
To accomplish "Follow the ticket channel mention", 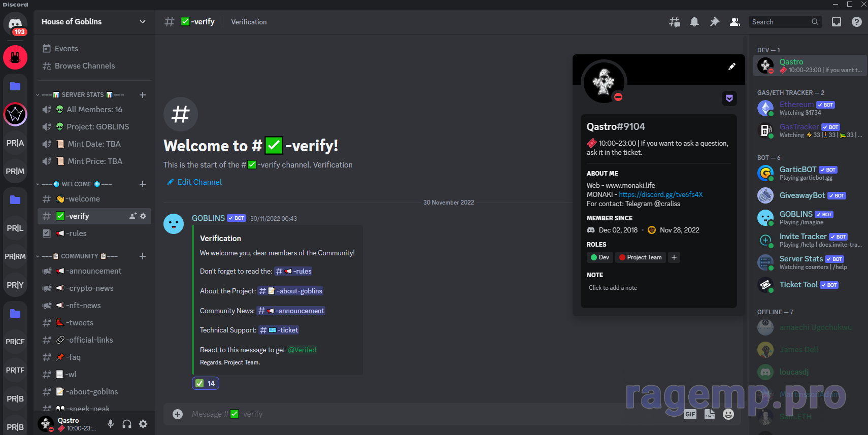I will (x=279, y=330).
